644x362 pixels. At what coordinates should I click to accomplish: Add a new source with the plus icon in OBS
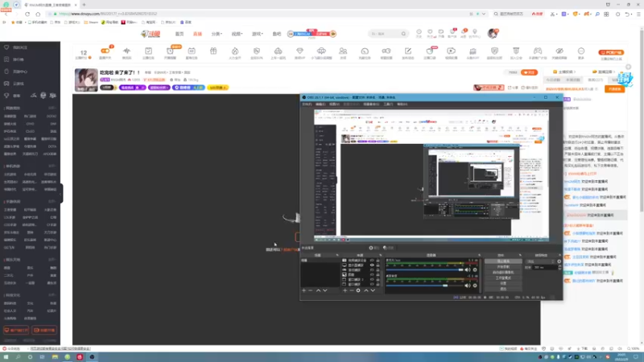pos(345,290)
